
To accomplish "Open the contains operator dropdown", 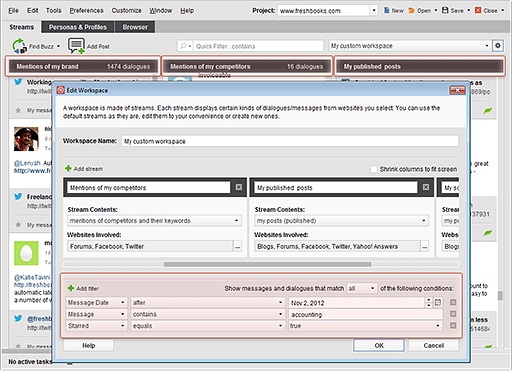I will (x=280, y=314).
